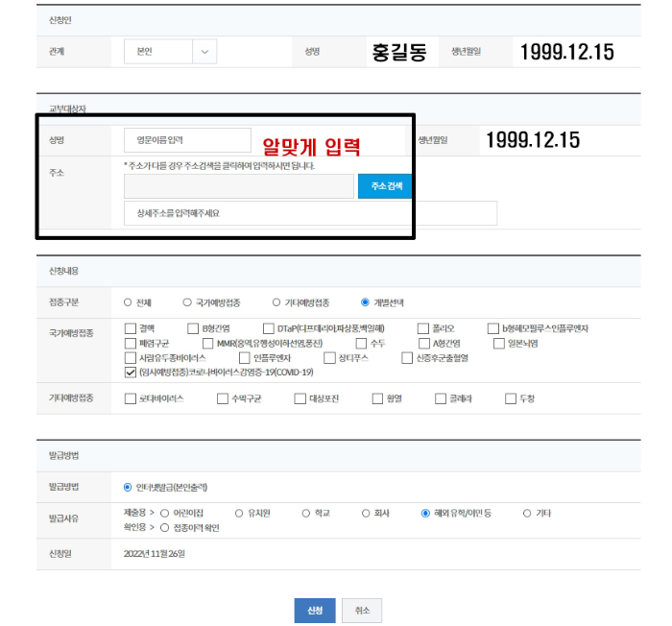Check the 두창 checkbox
Viewport: 672px width, 626px height.
pos(511,398)
